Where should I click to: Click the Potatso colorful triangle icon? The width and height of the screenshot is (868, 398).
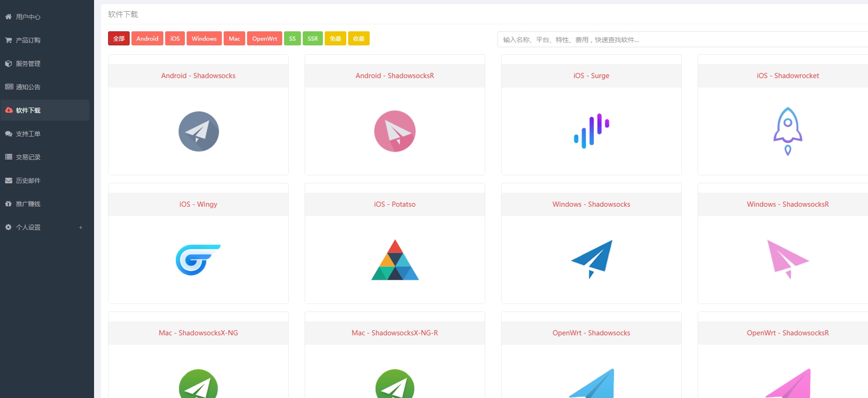click(x=395, y=260)
